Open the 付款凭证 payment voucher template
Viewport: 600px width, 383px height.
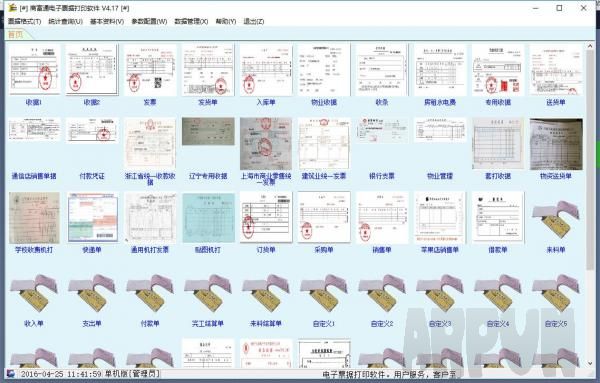coord(92,131)
